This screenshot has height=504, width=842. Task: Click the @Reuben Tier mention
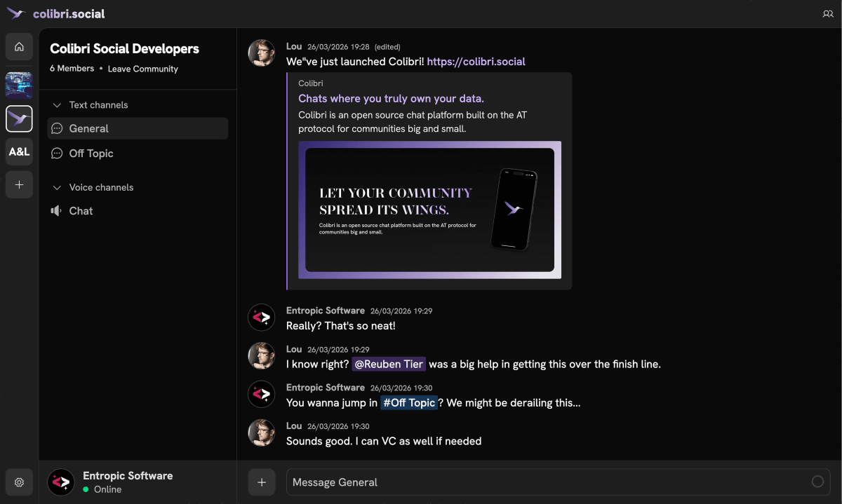[388, 365]
